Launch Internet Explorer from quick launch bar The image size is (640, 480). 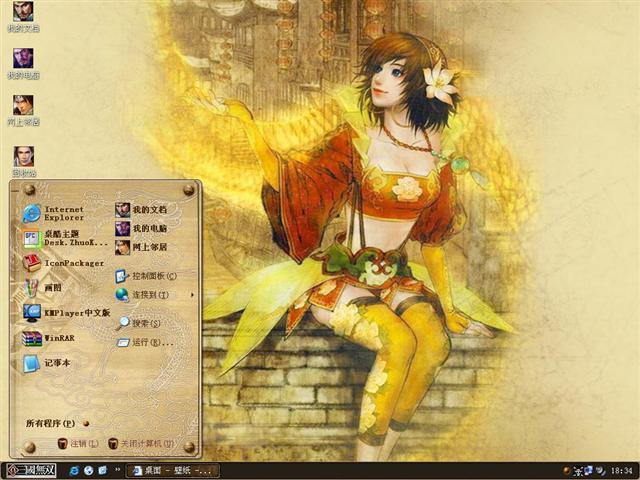74,471
